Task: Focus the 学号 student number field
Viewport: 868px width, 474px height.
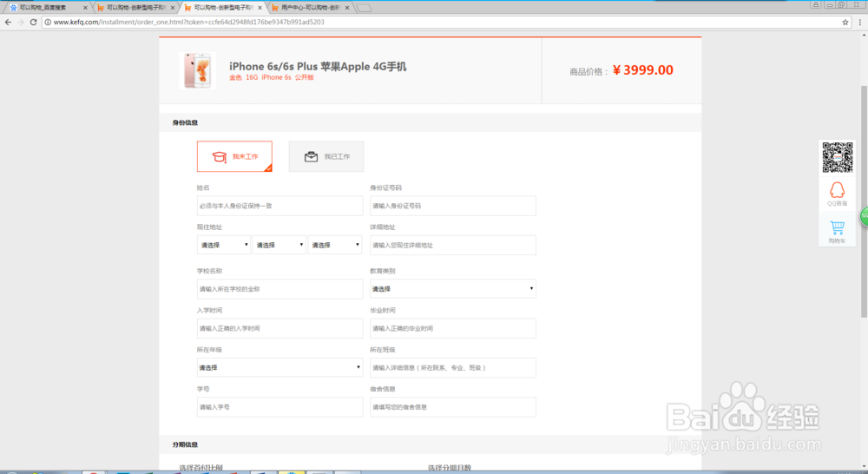Action: [x=279, y=407]
